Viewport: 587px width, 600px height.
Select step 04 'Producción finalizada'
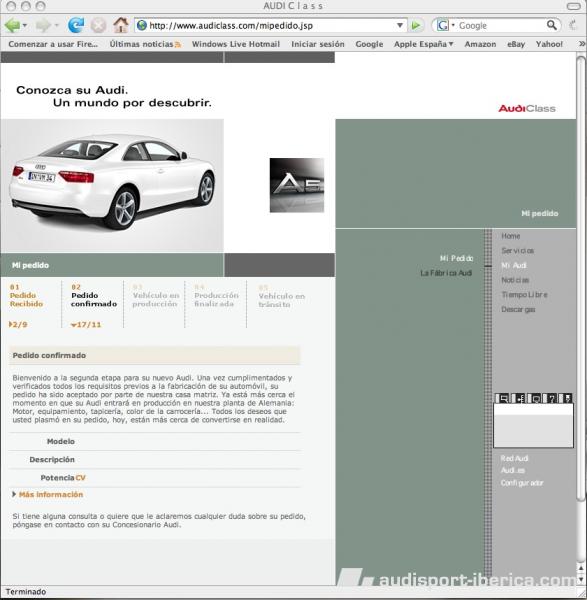216,295
